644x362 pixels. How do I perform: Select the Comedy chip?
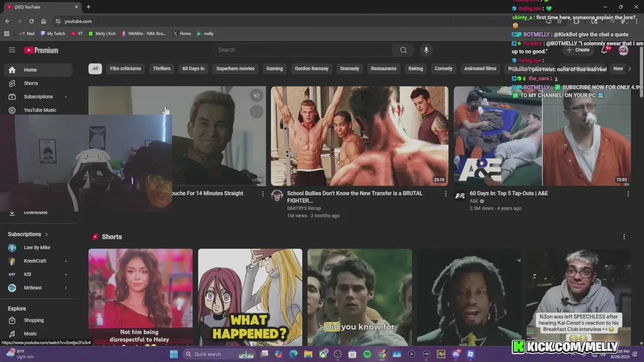pyautogui.click(x=444, y=68)
